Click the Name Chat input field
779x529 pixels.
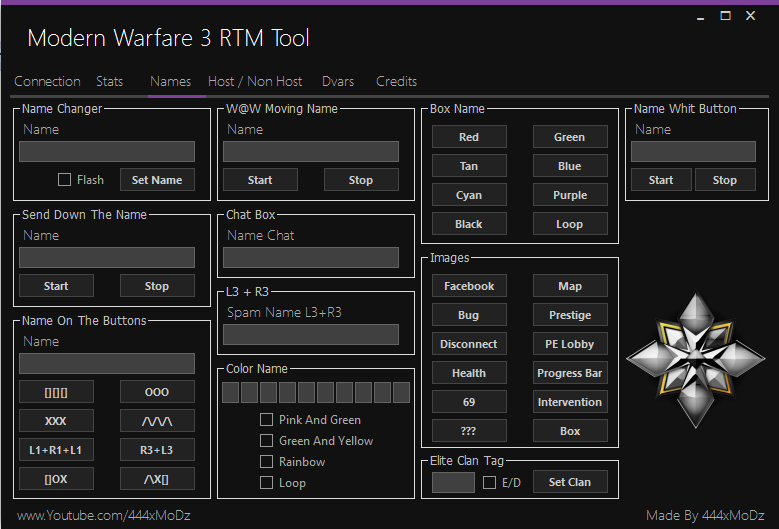[311, 257]
